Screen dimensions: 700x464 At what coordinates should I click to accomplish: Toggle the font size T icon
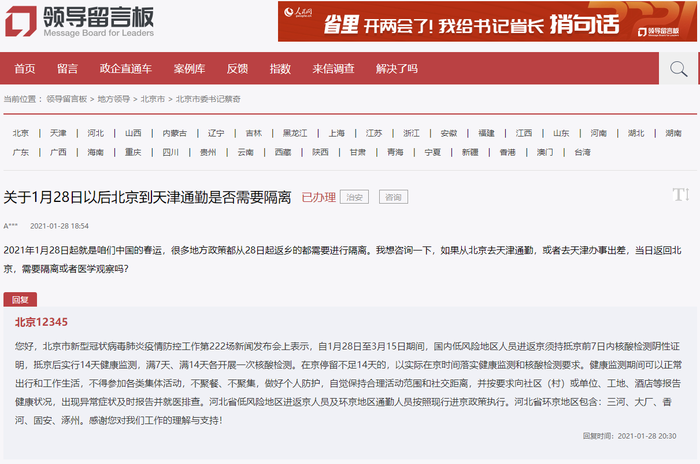click(x=681, y=195)
